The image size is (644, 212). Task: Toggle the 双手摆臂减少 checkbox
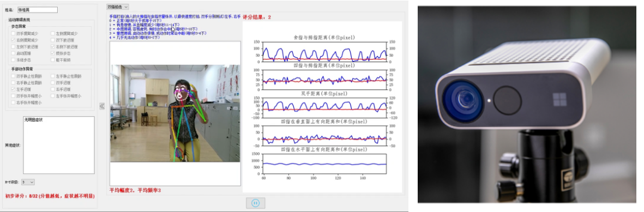click(13, 34)
